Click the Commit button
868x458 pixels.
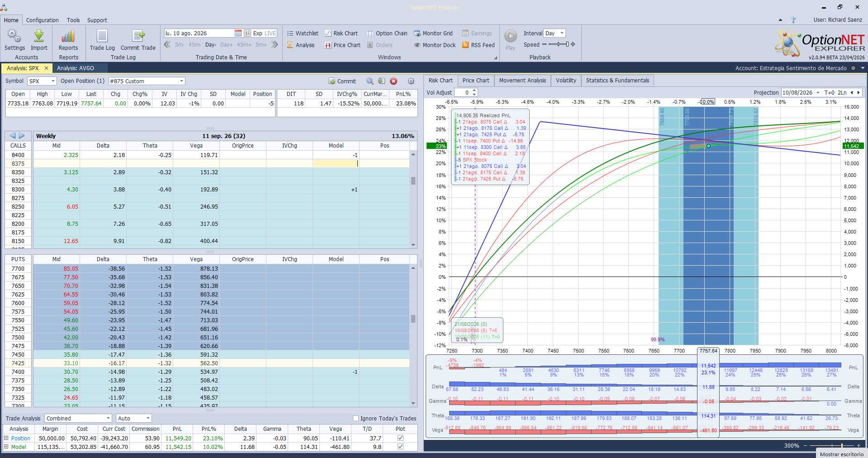(x=342, y=81)
